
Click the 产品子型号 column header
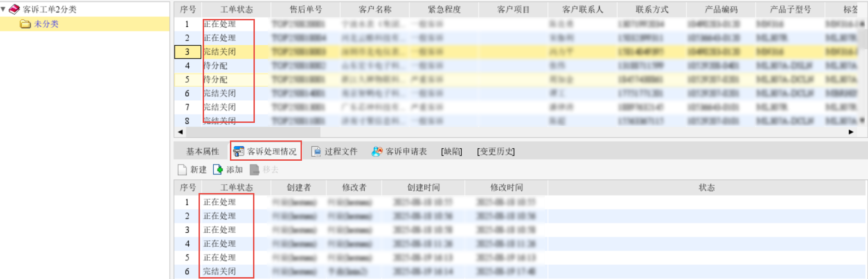coord(790,9)
